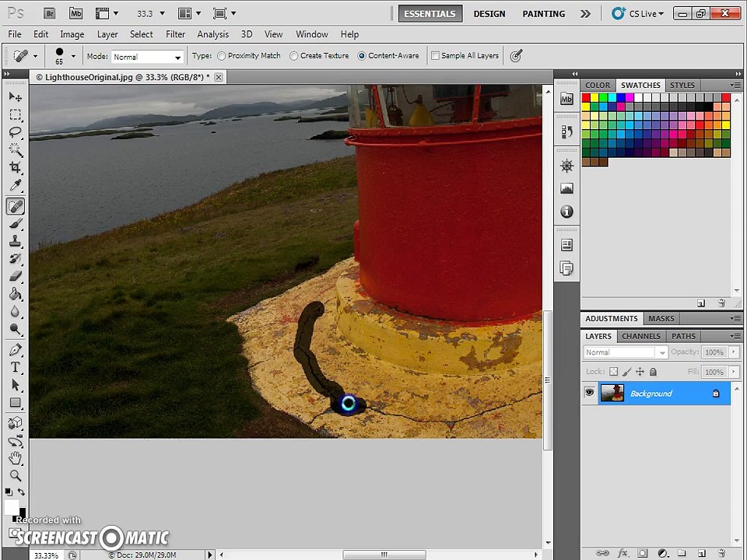Open the Filter menu
The image size is (747, 560).
click(x=175, y=34)
